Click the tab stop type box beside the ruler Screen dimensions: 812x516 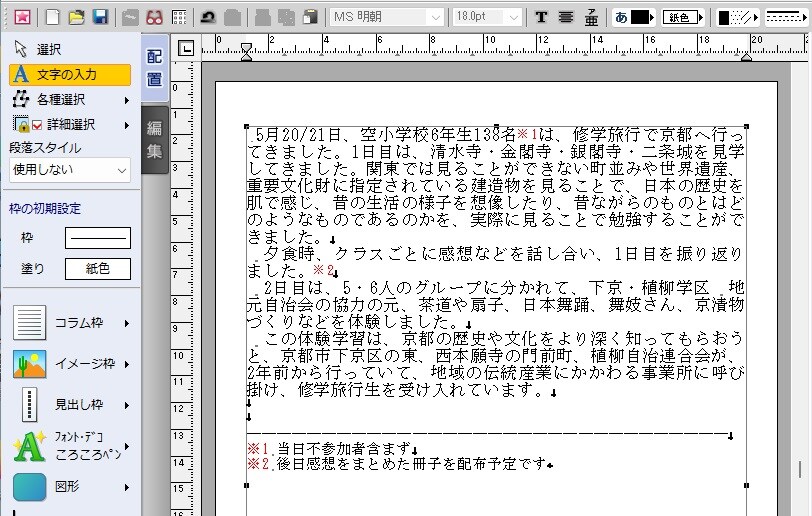point(186,48)
